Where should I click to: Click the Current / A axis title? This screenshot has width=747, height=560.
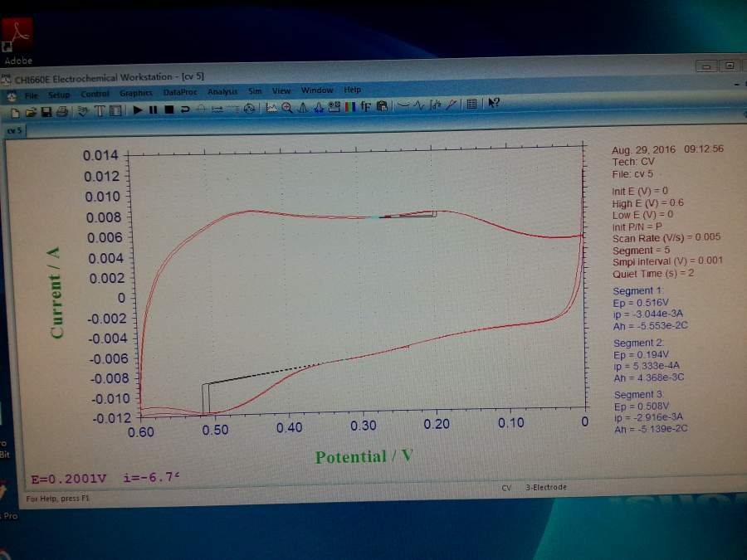coord(56,293)
